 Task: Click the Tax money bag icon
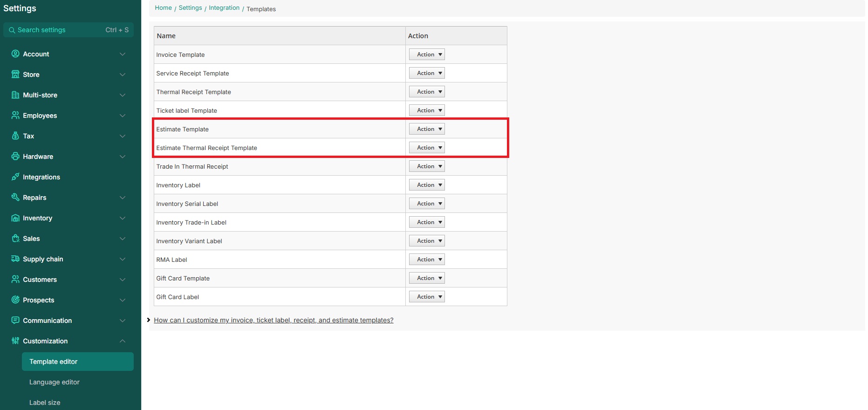click(15, 136)
